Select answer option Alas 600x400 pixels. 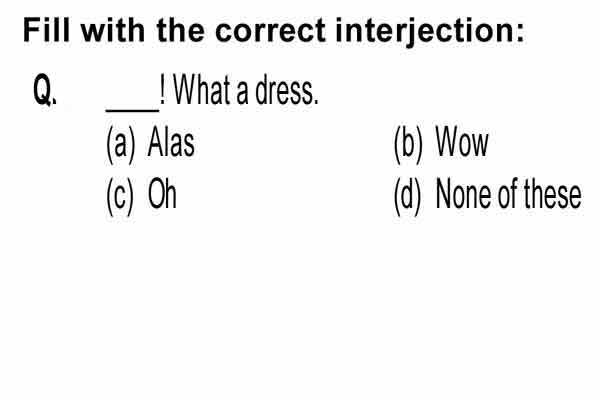171,142
